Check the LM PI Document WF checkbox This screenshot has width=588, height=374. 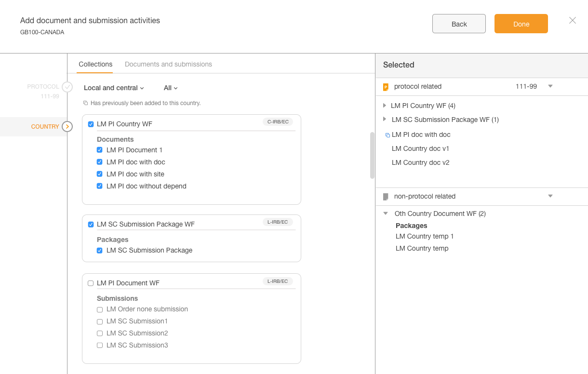pos(91,283)
